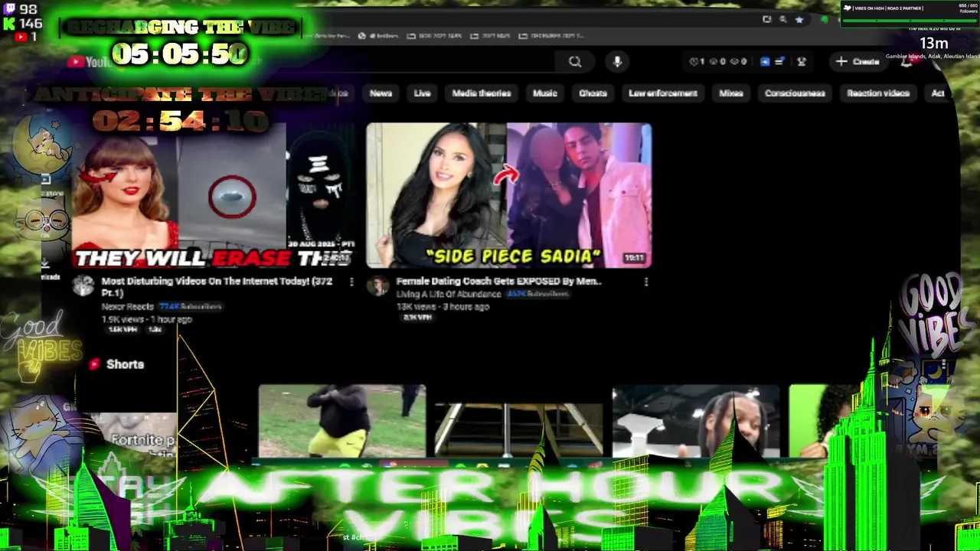Image resolution: width=980 pixels, height=551 pixels.
Task: Click the Shorts section icon
Action: coord(94,364)
